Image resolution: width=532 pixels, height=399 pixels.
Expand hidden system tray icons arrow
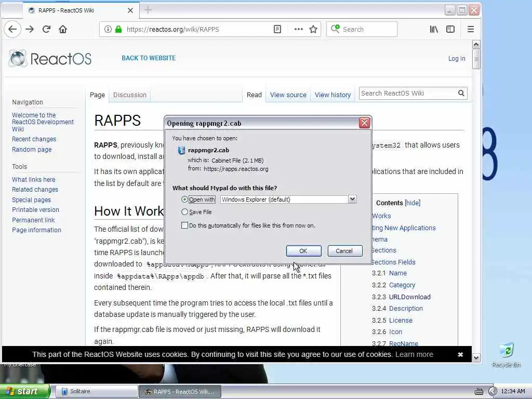tap(493, 392)
